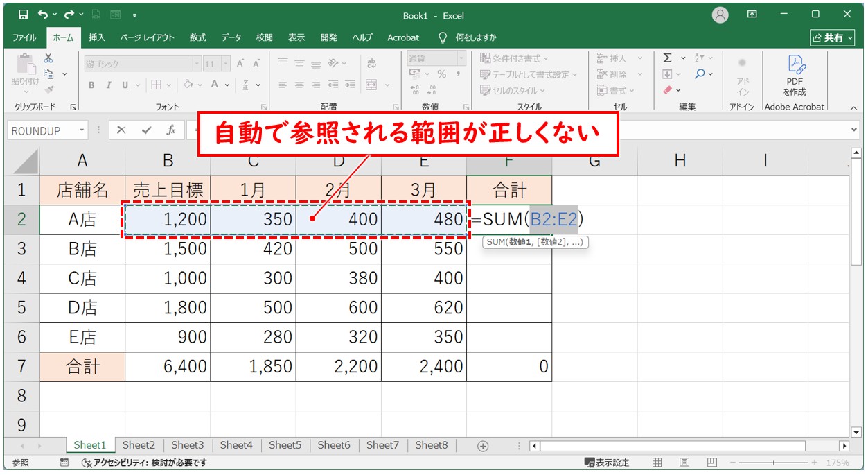Click the 何をしますか search box
The image size is (868, 475).
(469, 37)
